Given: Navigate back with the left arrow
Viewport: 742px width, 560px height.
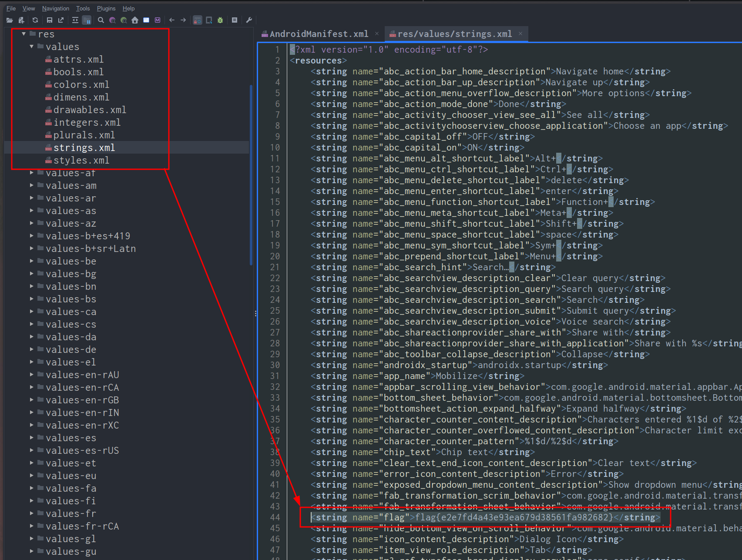Looking at the screenshot, I should click(172, 20).
